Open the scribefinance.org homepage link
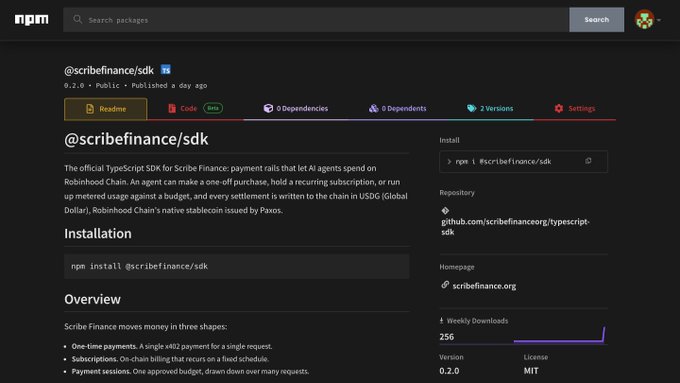 tap(484, 286)
